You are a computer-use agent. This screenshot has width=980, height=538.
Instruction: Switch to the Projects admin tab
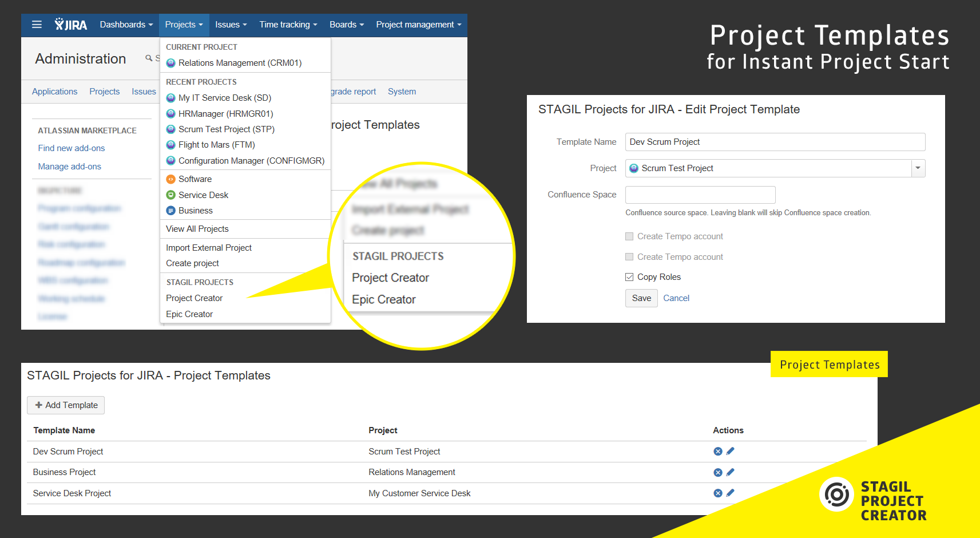coord(105,92)
